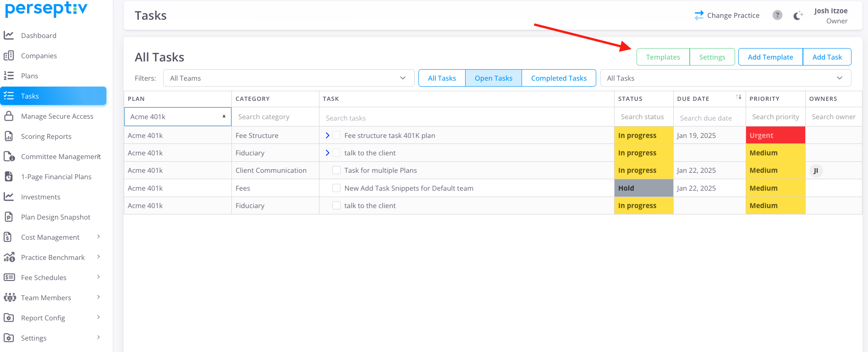The width and height of the screenshot is (868, 352).
Task: Open the All Teams filter dropdown
Action: coord(288,78)
